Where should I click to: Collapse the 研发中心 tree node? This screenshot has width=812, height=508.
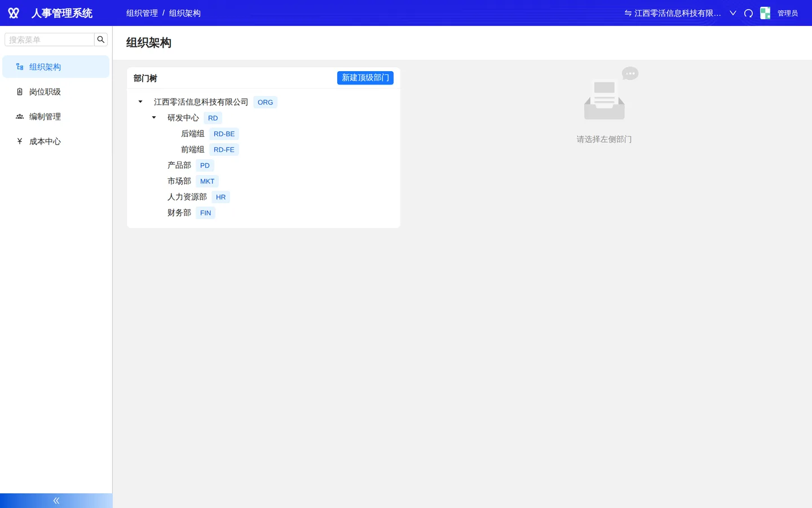[x=154, y=117]
